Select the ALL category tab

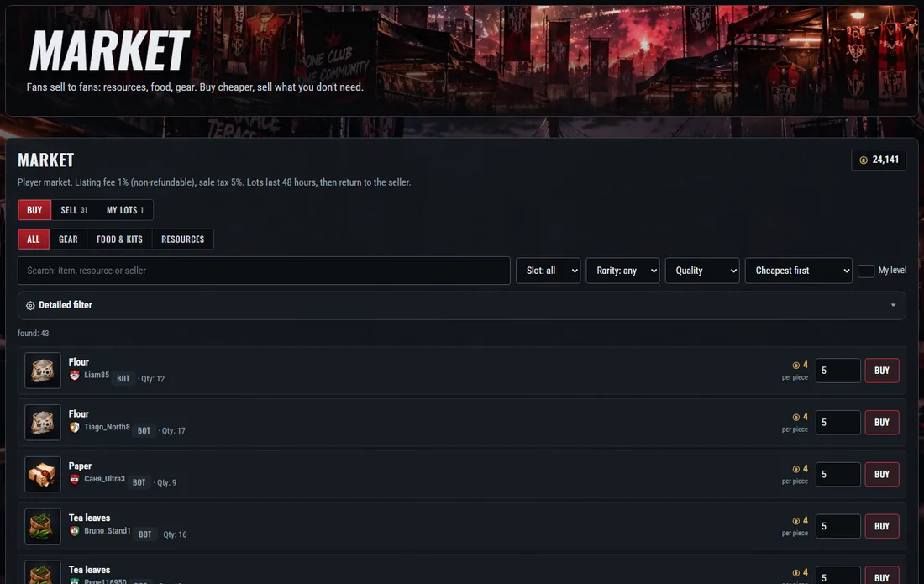34,239
